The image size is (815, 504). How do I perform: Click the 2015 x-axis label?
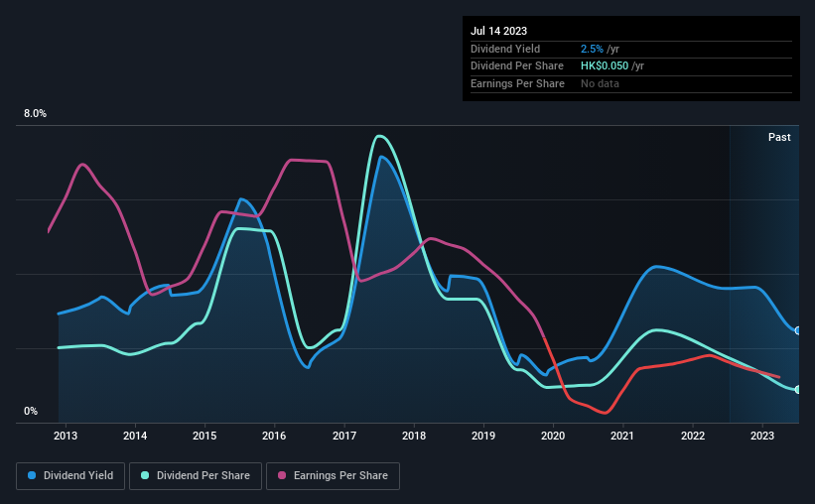tap(204, 436)
